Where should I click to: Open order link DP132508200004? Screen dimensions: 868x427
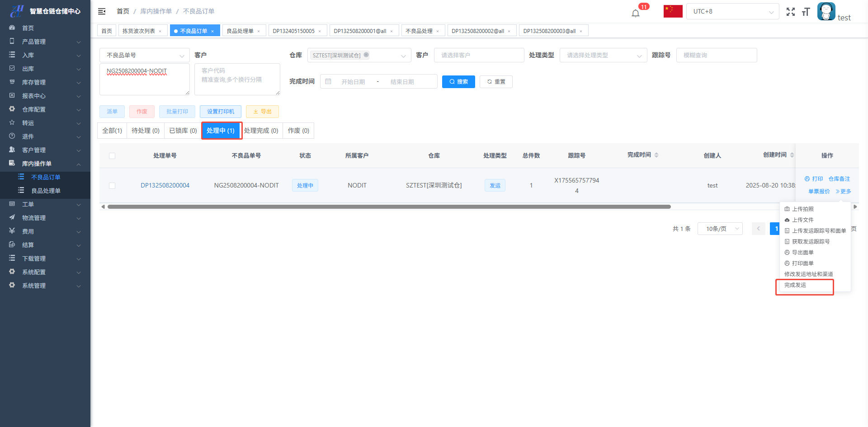pos(165,186)
